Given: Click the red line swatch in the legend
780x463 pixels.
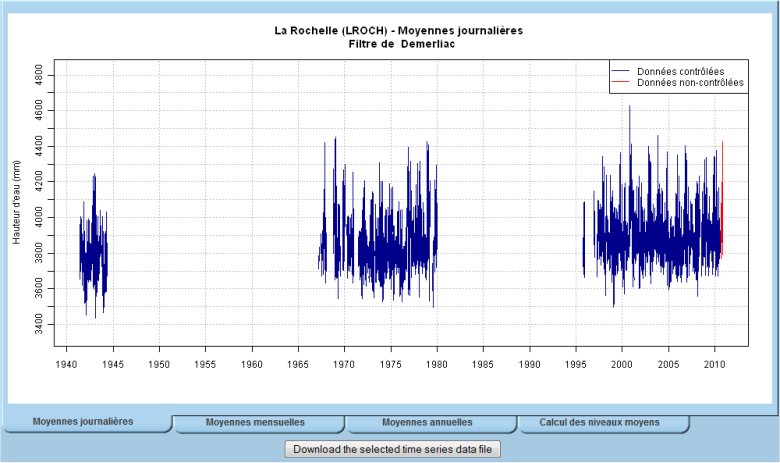Looking at the screenshot, I should pyautogui.click(x=623, y=82).
